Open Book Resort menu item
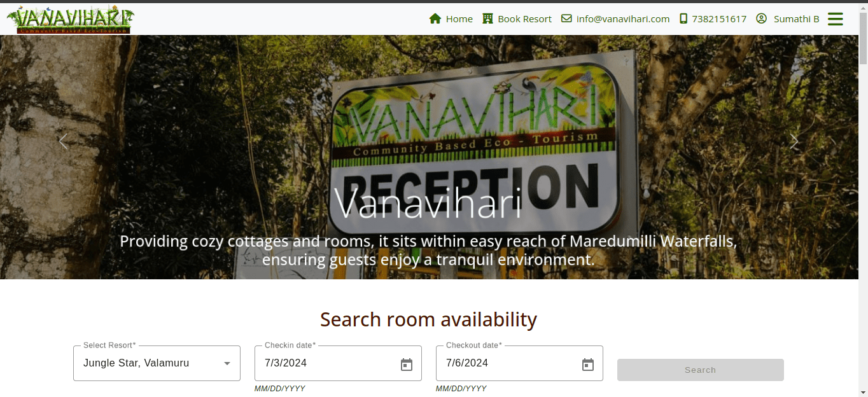The width and height of the screenshot is (868, 397). click(517, 18)
